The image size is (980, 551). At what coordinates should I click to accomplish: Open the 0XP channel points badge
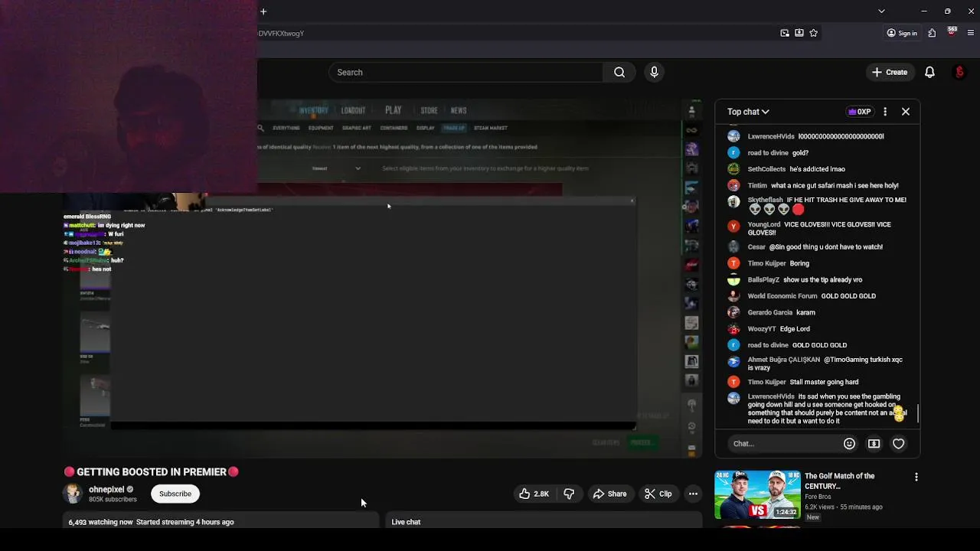(859, 112)
